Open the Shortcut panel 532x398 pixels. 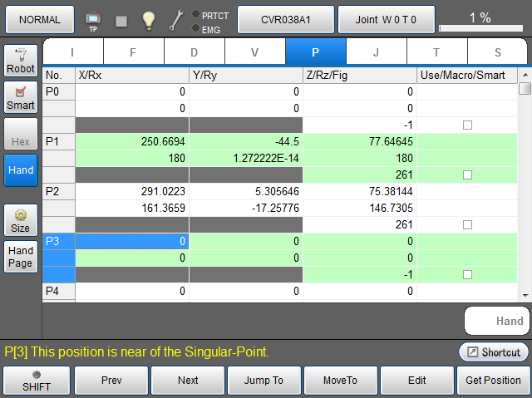(x=494, y=352)
